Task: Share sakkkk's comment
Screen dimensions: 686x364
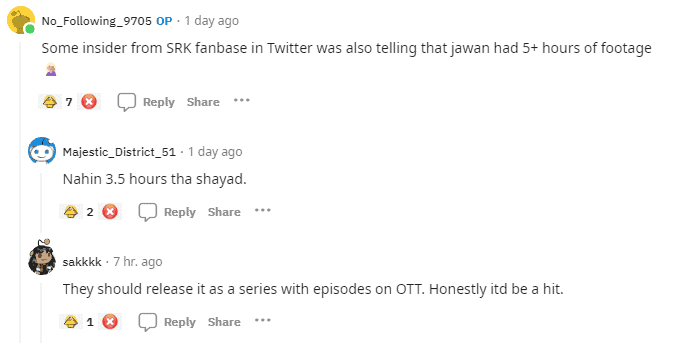Action: point(224,322)
